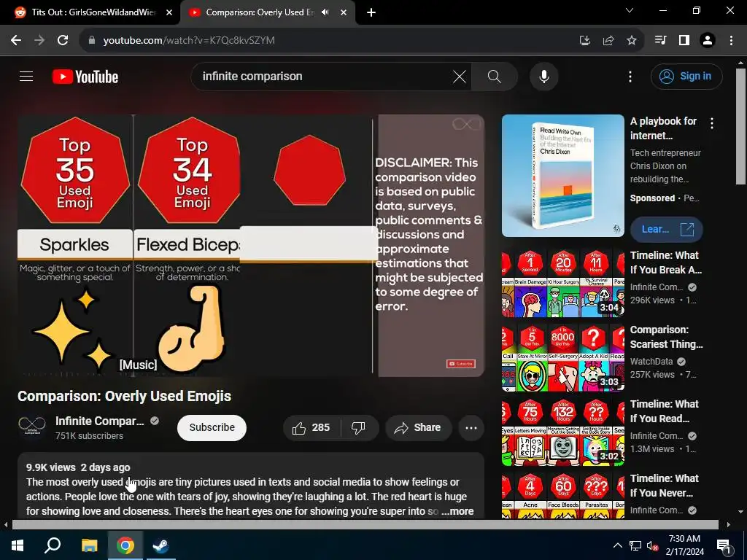
Task: Click the video player area
Action: (251, 245)
